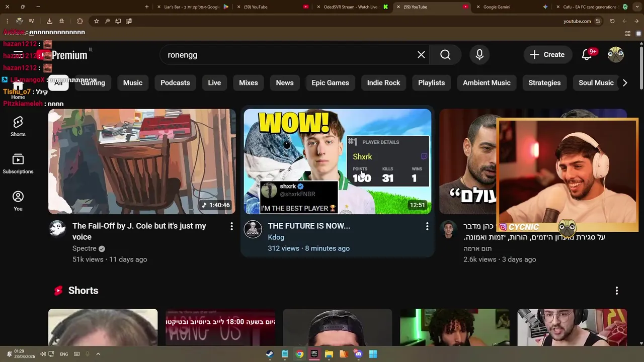
Task: Select the Epic Games filter chip
Action: 330,83
